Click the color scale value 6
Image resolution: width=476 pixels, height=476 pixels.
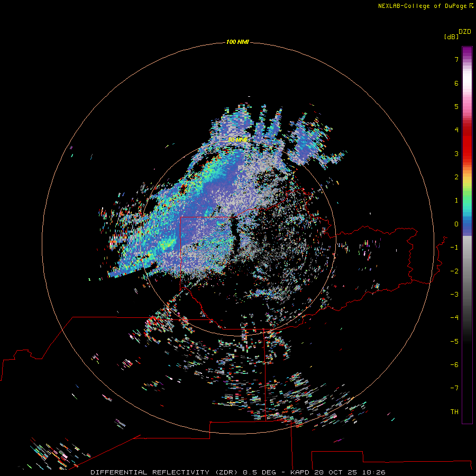point(456,83)
